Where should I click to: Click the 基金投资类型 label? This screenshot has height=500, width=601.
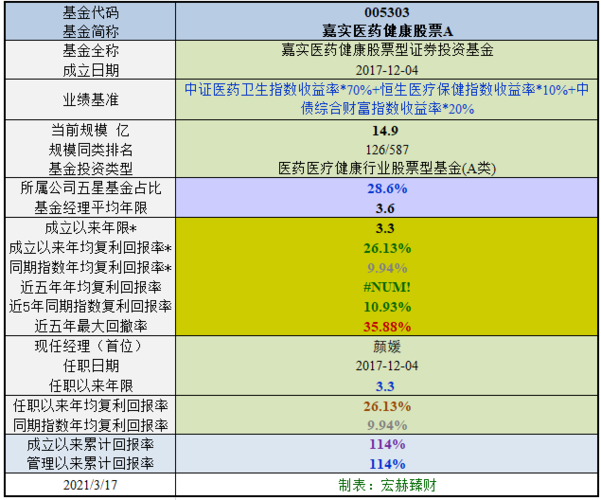91,168
